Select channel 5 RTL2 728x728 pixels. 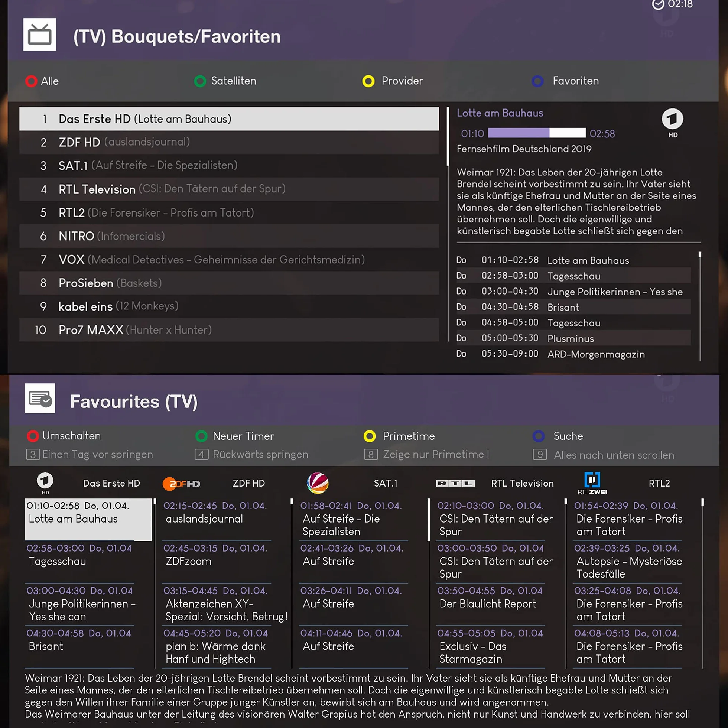click(x=229, y=213)
